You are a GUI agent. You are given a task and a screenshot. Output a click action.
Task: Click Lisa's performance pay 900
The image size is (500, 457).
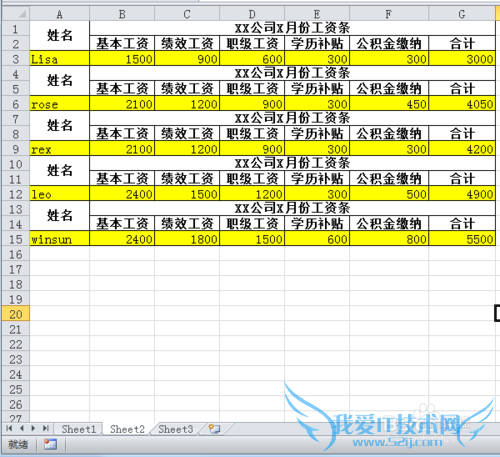187,59
